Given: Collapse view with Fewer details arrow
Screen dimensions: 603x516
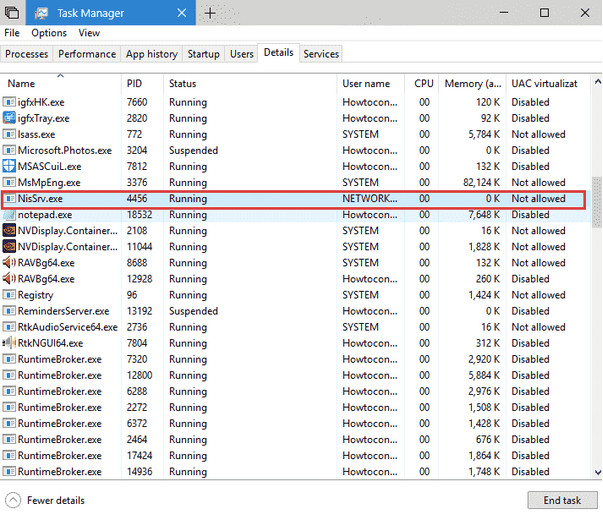Looking at the screenshot, I should 13,500.
